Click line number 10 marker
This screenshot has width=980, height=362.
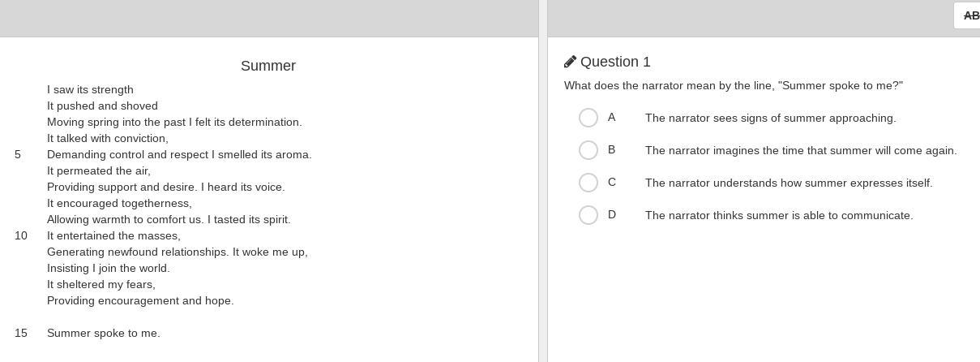tap(21, 235)
